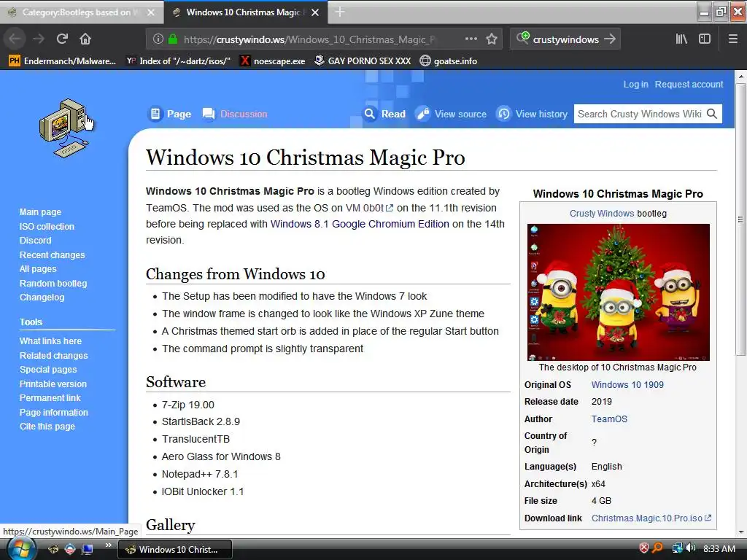Open What links here tool
747x560 pixels.
coord(50,341)
